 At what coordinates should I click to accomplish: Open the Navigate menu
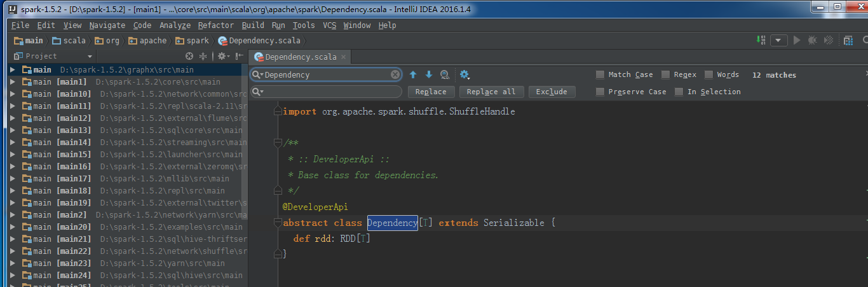(x=107, y=25)
